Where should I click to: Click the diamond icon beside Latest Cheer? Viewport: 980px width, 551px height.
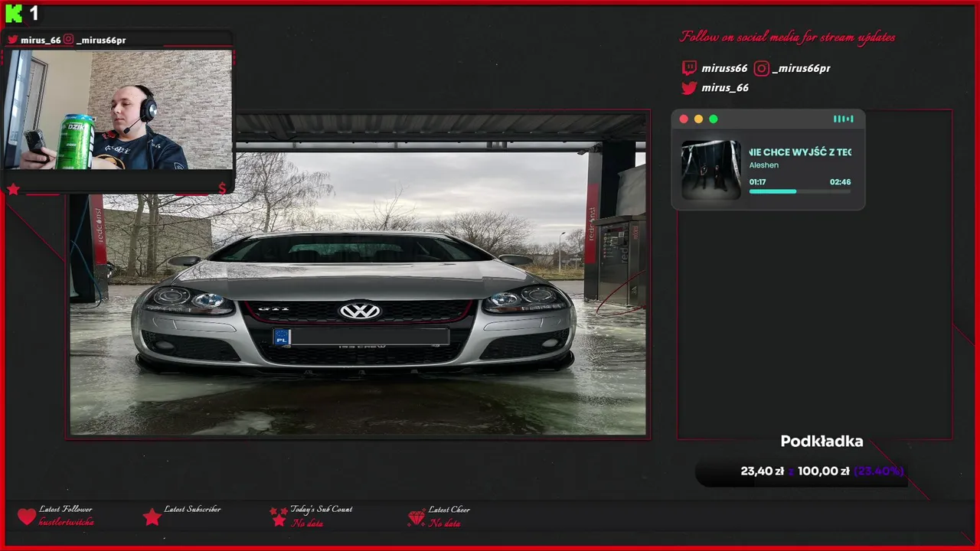click(416, 517)
